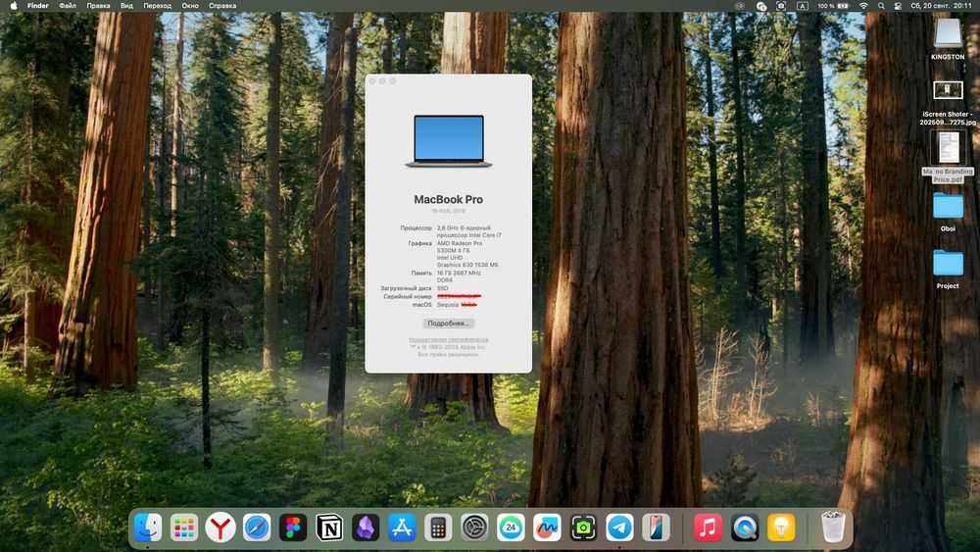Image resolution: width=980 pixels, height=552 pixels.
Task: Click the MacBook image in About window
Action: click(448, 140)
